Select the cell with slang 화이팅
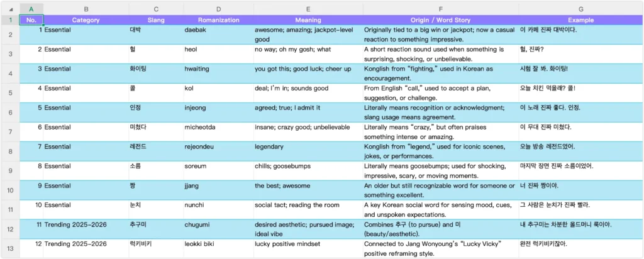Image resolution: width=644 pixels, height=259 pixels. point(156,74)
